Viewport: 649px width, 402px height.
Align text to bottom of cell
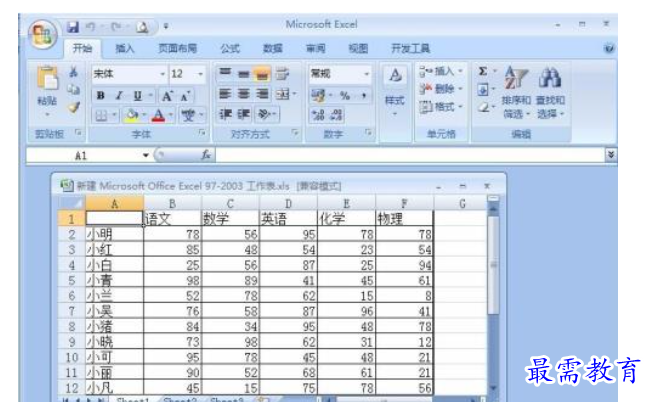click(x=262, y=74)
